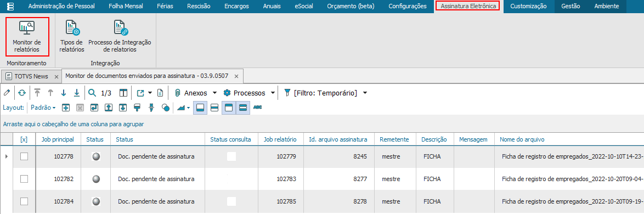Screen dimensions: 644x214
Task: Open the Folha Mensal ribbon tab
Action: point(126,6)
